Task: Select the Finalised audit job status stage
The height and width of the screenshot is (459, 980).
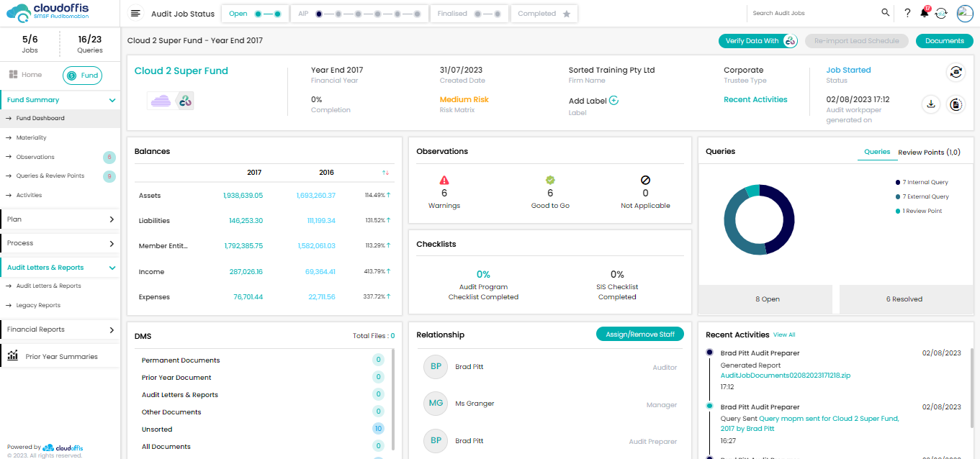Action: pyautogui.click(x=469, y=14)
